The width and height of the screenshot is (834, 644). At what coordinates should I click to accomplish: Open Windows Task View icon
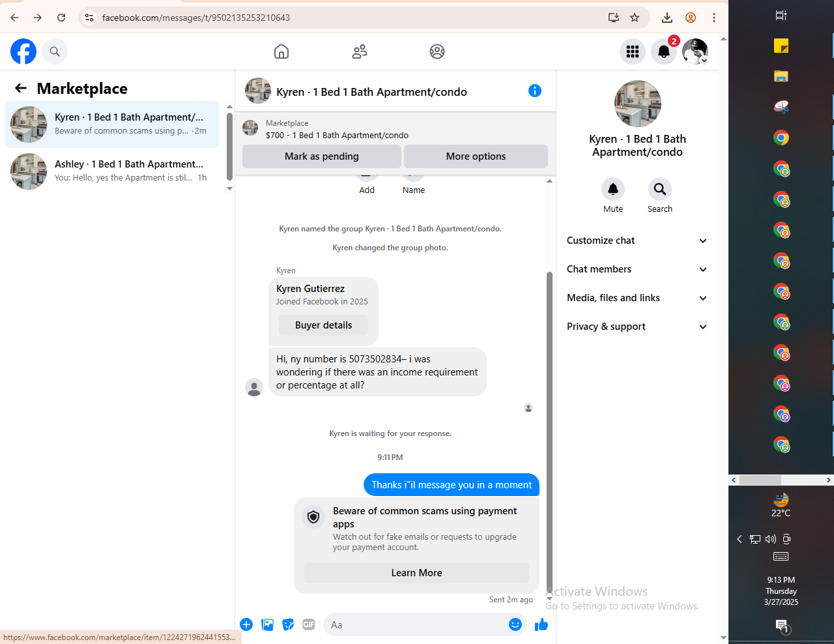click(x=781, y=15)
